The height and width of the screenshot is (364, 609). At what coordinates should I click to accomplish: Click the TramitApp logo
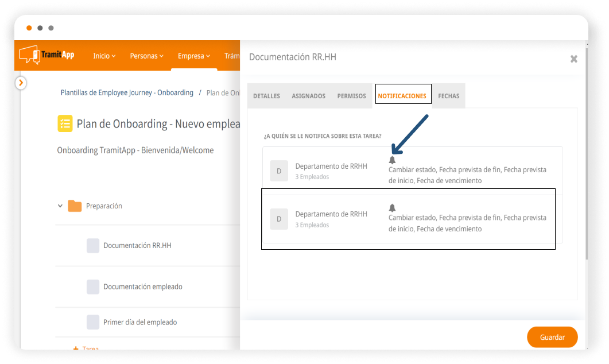point(46,55)
